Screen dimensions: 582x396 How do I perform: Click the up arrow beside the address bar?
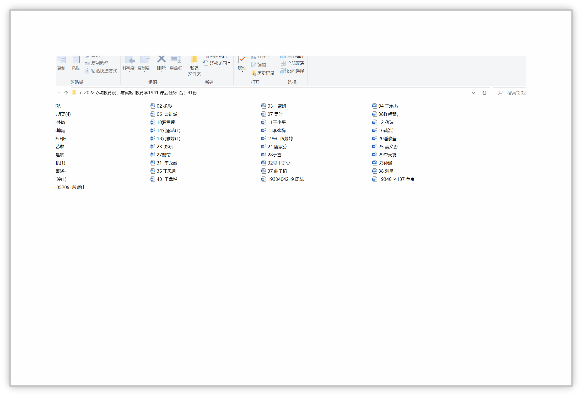pyautogui.click(x=66, y=93)
